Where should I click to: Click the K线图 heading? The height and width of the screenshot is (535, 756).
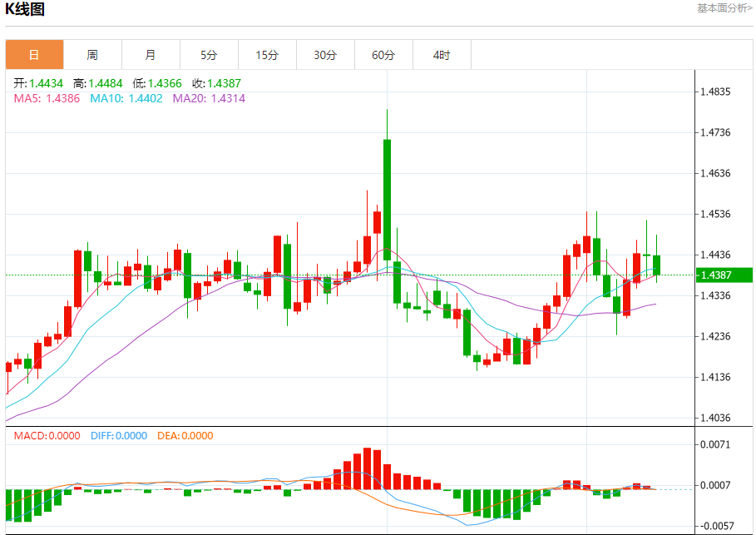pyautogui.click(x=25, y=8)
